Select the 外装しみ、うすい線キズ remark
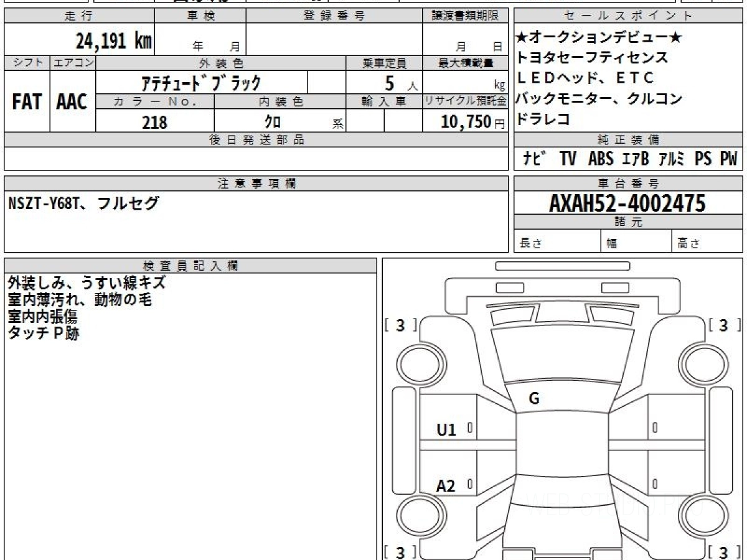747x560 pixels. [x=87, y=282]
